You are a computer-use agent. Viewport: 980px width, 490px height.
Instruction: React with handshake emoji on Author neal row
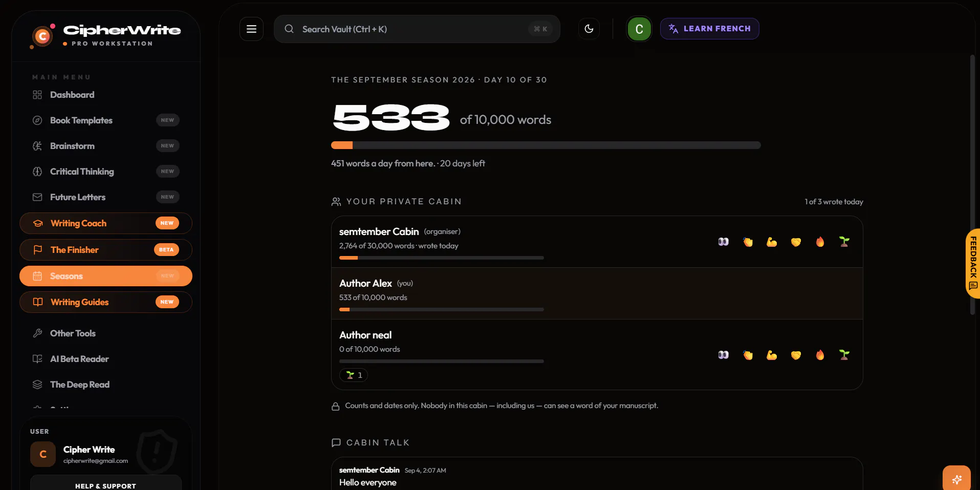(x=796, y=355)
